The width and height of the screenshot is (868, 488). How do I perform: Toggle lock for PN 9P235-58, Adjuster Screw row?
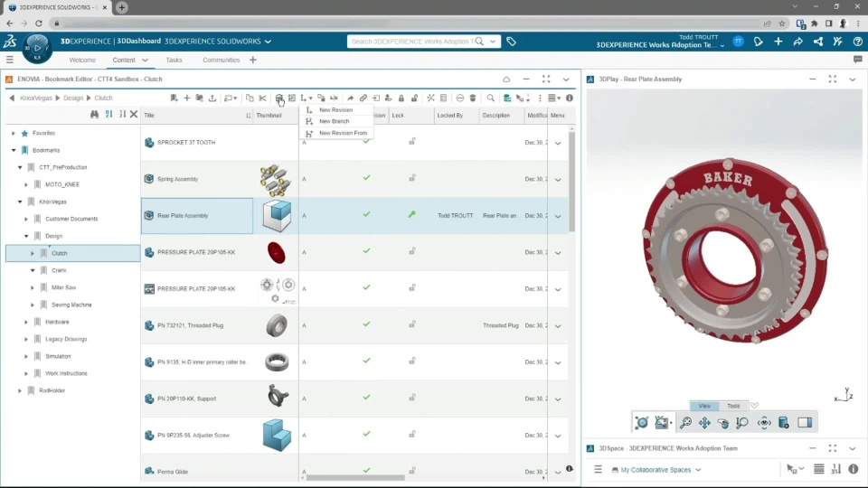tap(412, 435)
